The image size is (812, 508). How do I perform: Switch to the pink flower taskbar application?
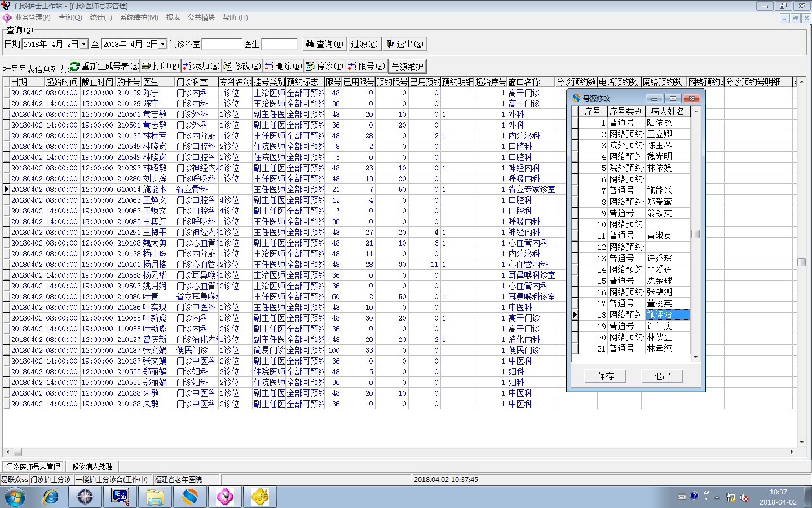pos(225,497)
